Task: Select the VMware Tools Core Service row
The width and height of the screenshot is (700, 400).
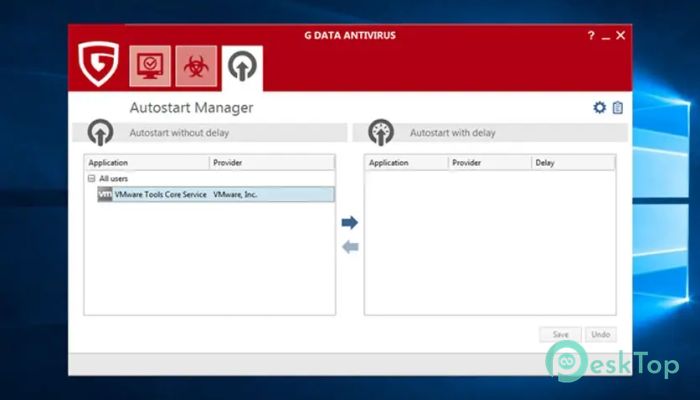Action: tap(216, 194)
